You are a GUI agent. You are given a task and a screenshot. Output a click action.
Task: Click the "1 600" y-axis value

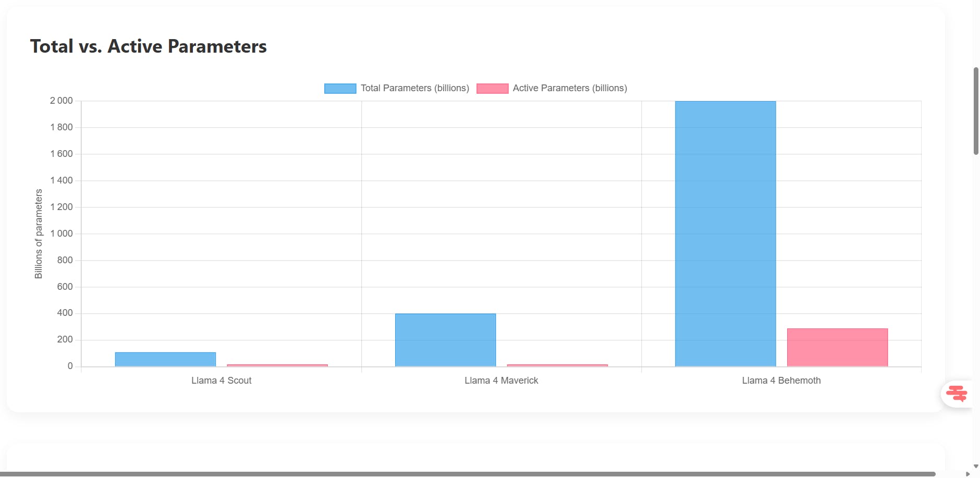(x=62, y=154)
